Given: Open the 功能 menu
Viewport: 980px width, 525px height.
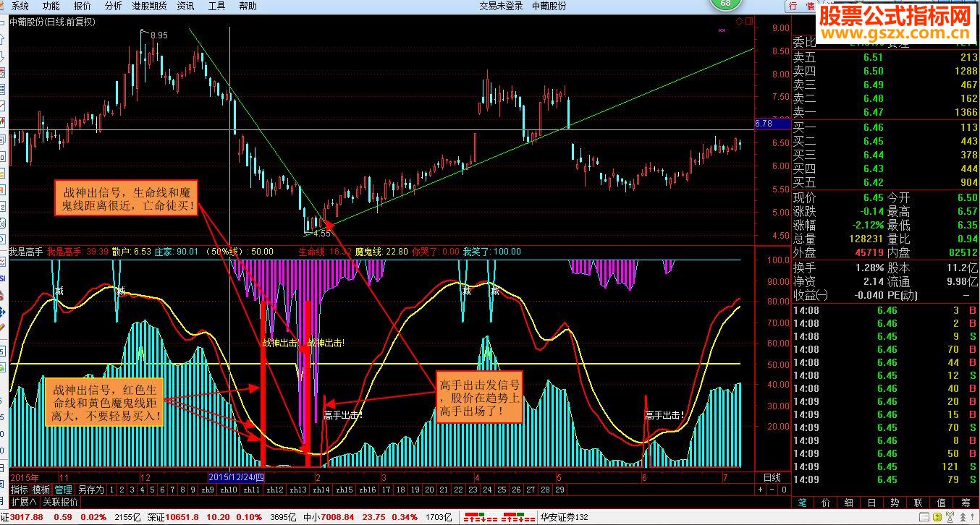Looking at the screenshot, I should coord(51,6).
